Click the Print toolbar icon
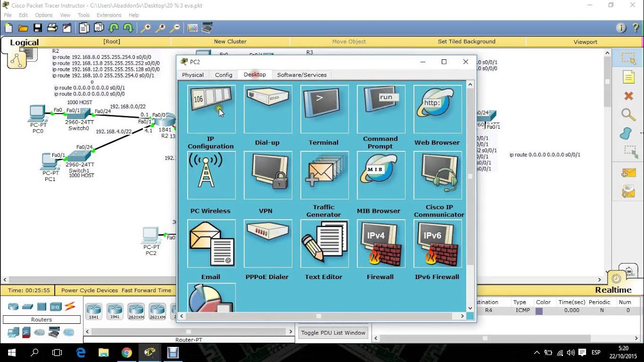 (x=52, y=28)
